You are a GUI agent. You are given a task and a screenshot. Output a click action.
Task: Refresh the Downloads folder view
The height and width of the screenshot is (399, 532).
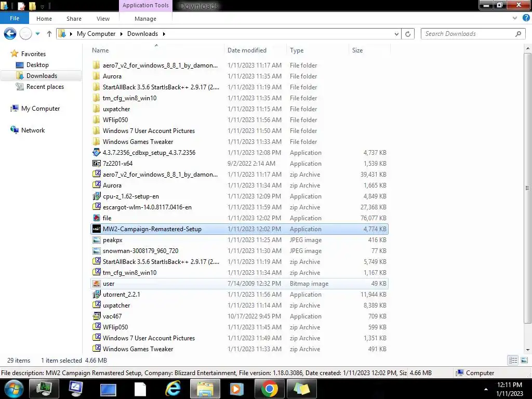click(x=408, y=34)
